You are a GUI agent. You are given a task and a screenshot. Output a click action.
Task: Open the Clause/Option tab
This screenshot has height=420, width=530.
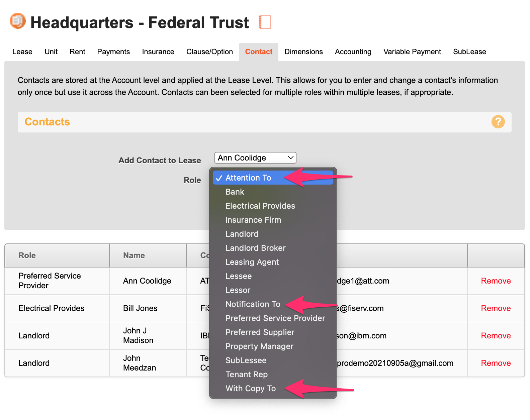(209, 52)
